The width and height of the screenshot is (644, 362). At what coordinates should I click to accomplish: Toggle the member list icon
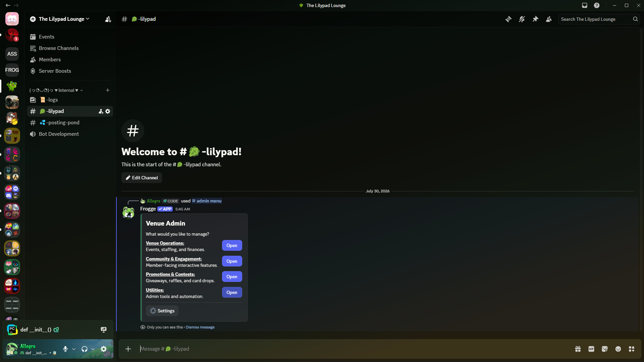click(549, 19)
